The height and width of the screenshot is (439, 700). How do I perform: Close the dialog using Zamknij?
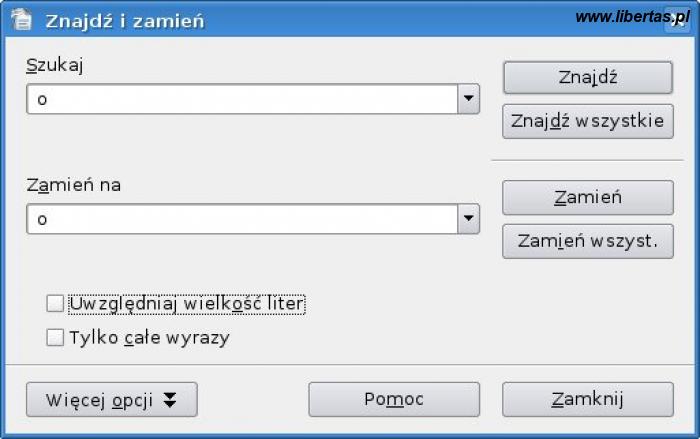pos(587,399)
